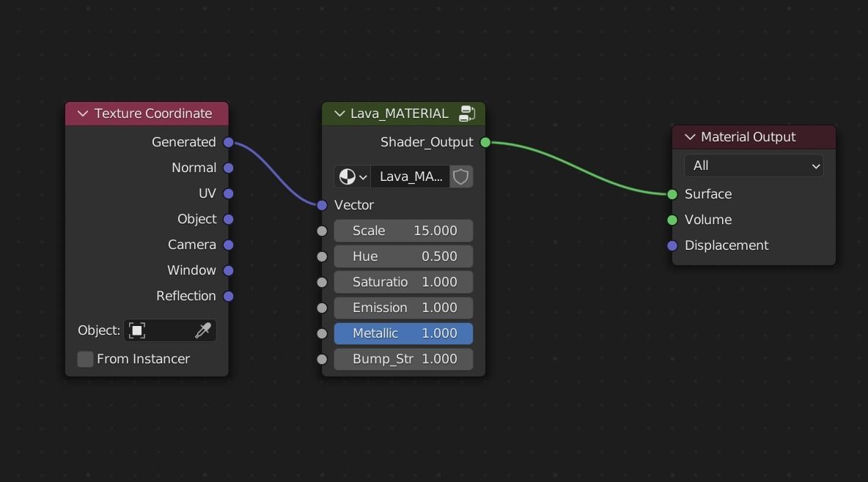Click the Metallic input socket
The width and height of the screenshot is (868, 482).
point(322,334)
